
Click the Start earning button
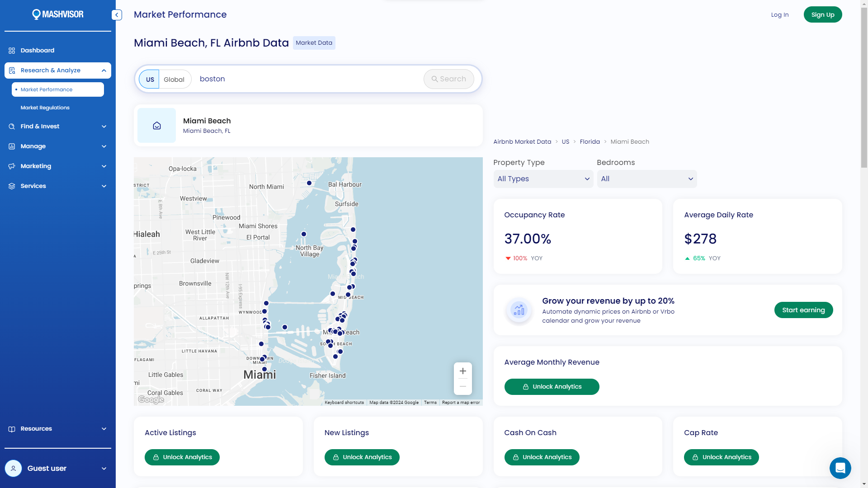tap(803, 310)
